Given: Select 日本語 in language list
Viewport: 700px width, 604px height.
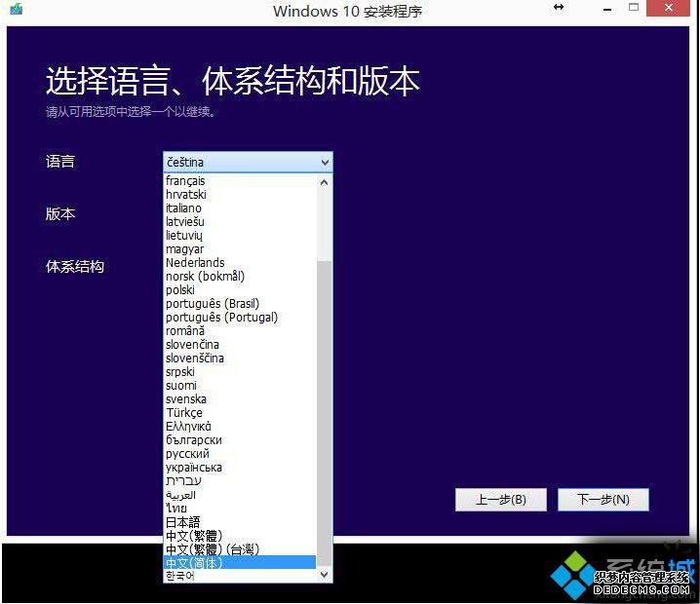Looking at the screenshot, I should point(241,522).
